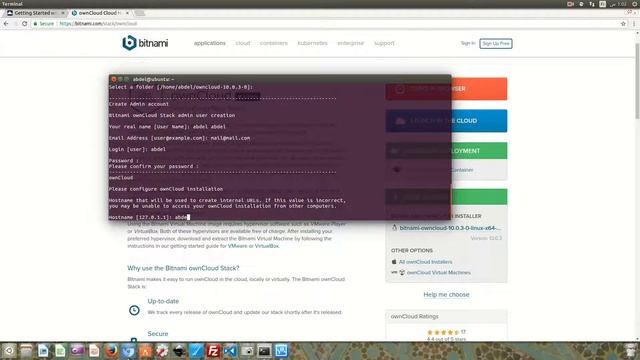
Task: Open the VirtualBox icon in the dock
Action: [281, 351]
